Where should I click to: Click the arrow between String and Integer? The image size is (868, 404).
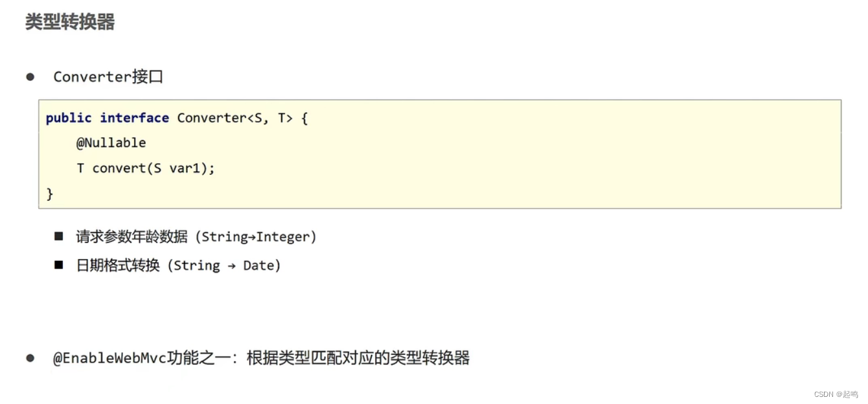pos(252,238)
